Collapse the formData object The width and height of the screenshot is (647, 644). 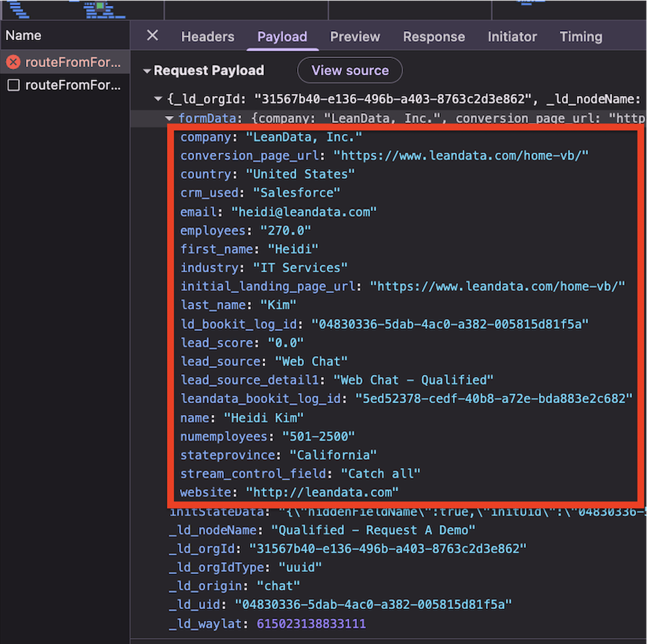tap(170, 118)
